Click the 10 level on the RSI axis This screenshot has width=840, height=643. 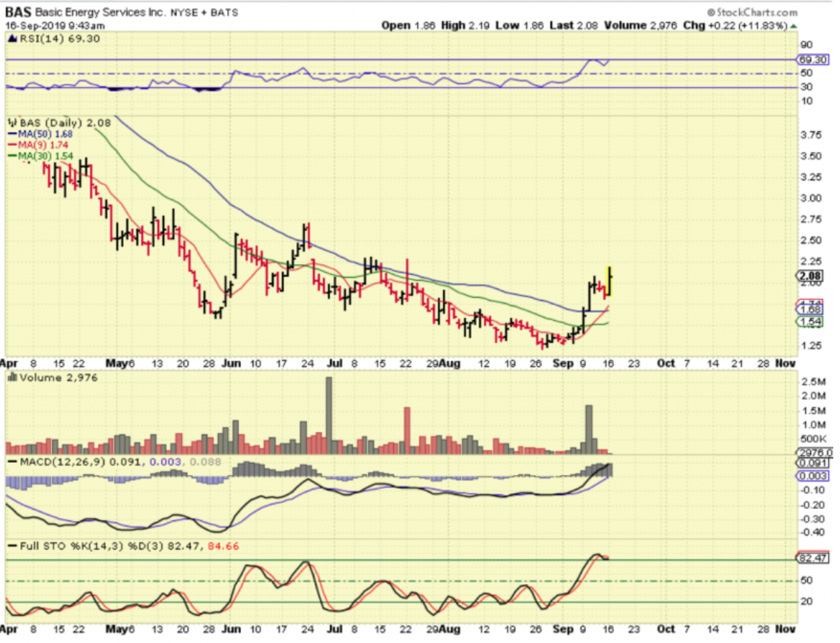pos(806,101)
